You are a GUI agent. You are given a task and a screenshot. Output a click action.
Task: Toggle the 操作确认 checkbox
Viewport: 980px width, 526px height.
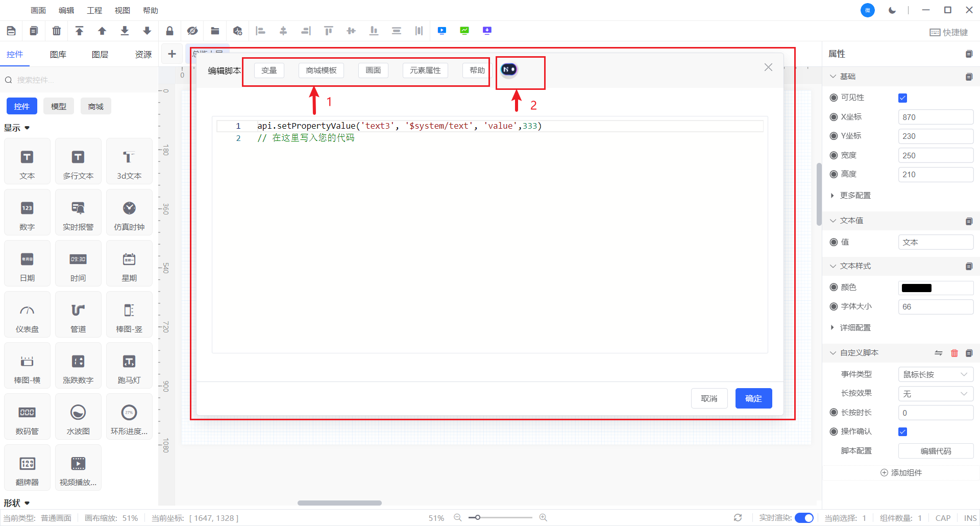tap(902, 432)
